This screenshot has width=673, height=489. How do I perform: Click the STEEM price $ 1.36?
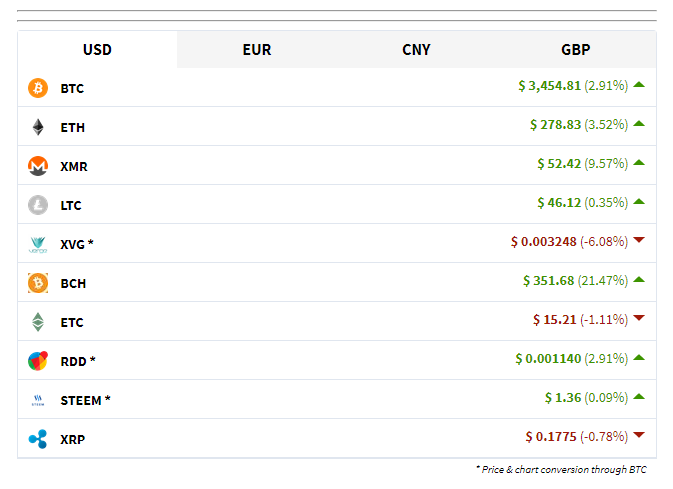(x=563, y=398)
